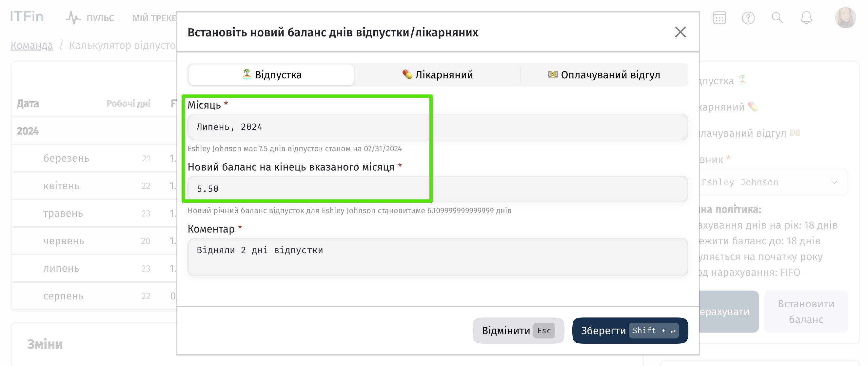
Task: Click the Відмінити button
Action: [518, 331]
